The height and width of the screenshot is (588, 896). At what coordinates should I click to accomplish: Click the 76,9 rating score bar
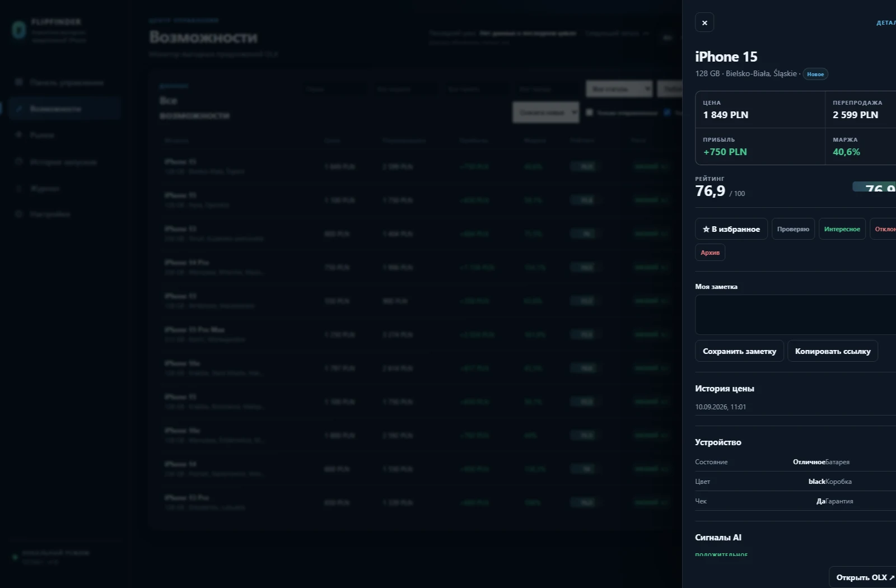874,186
